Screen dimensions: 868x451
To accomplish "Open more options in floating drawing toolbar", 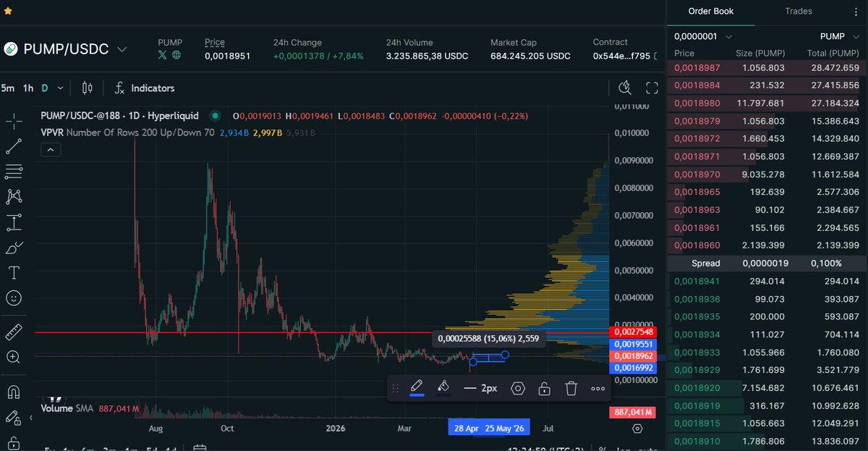I will (597, 388).
